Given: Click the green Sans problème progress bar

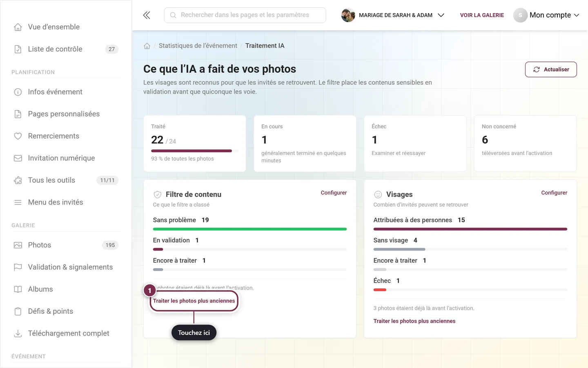Looking at the screenshot, I should 250,229.
